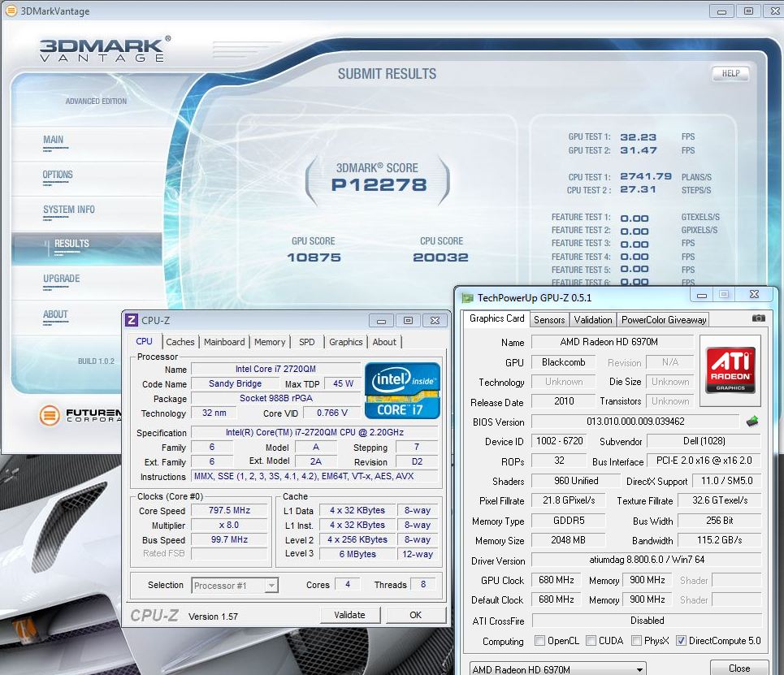This screenshot has width=784, height=675.
Task: Minimize the GPU-Z window
Action: click(x=702, y=295)
